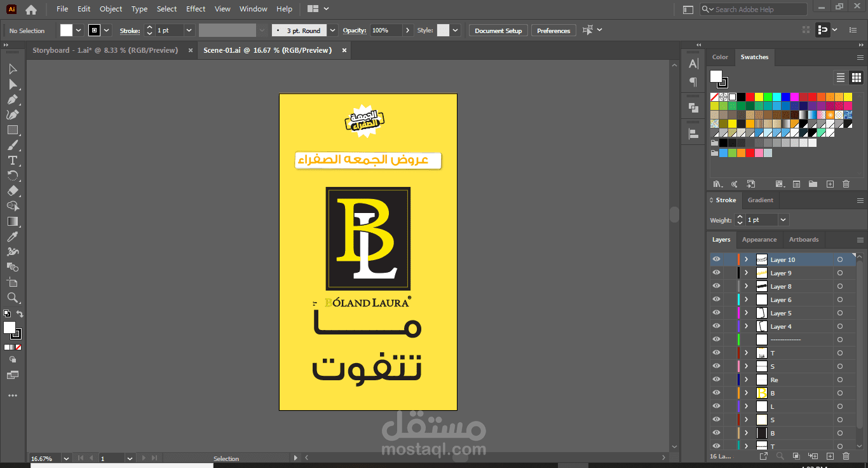Open the Paragraph panel icon
Image resolution: width=868 pixels, height=468 pixels.
pos(693,82)
